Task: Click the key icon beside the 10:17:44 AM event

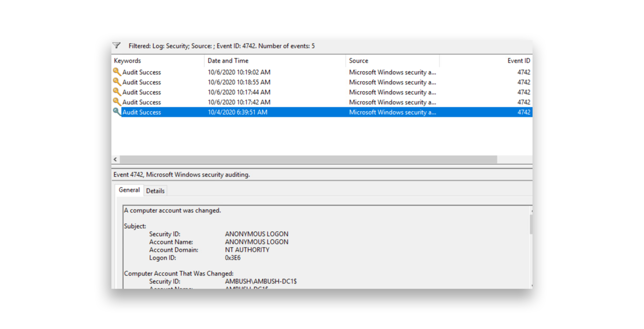Action: (x=117, y=92)
